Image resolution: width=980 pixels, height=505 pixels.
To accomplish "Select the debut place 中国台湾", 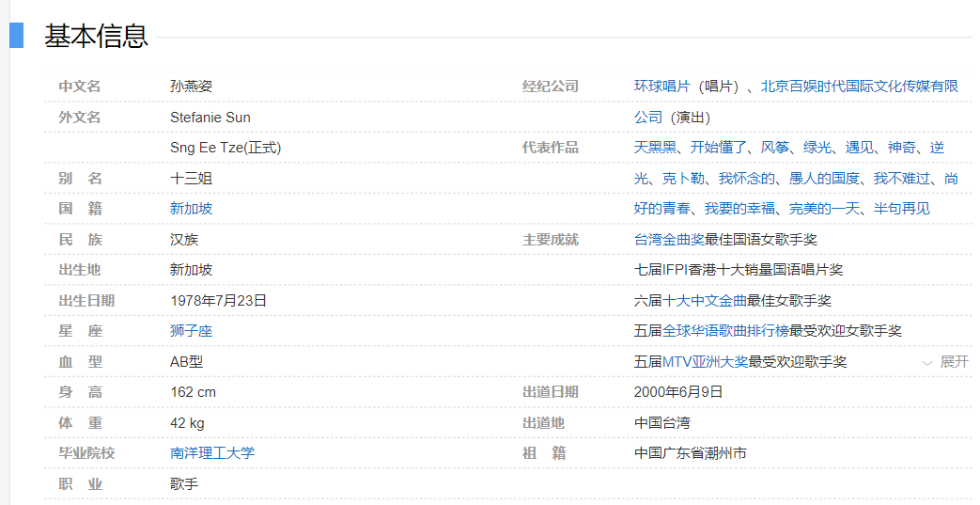I will pos(661,423).
